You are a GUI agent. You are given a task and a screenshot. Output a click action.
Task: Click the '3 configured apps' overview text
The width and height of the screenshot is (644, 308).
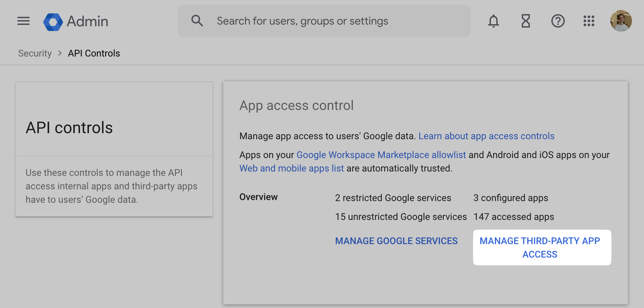point(511,198)
